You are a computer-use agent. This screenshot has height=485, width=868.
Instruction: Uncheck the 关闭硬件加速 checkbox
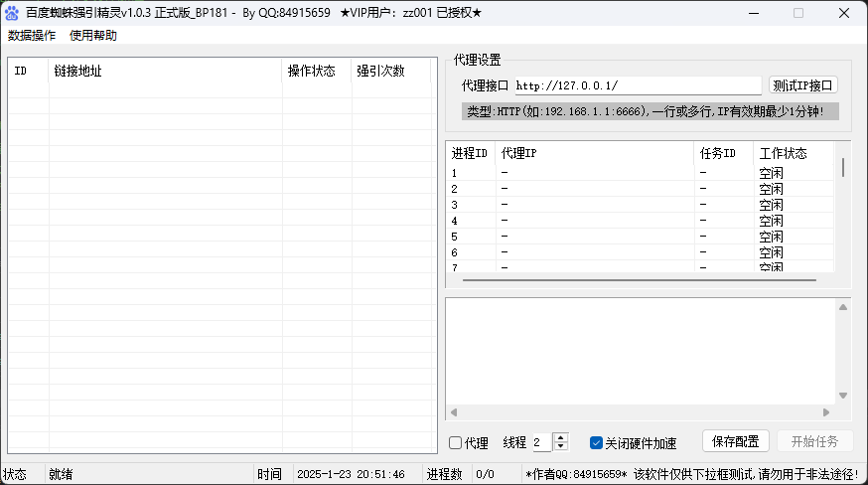596,443
